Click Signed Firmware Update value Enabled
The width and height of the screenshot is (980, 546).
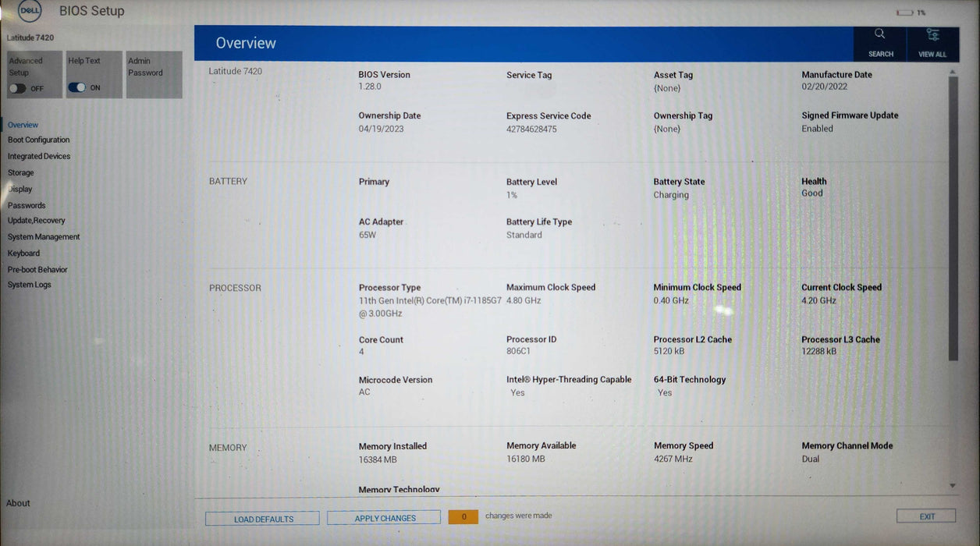[817, 129]
